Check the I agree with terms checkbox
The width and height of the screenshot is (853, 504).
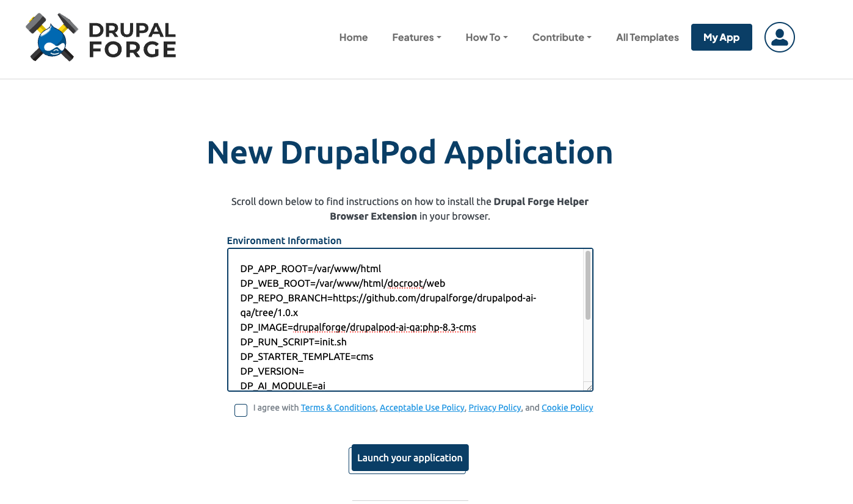tap(241, 410)
